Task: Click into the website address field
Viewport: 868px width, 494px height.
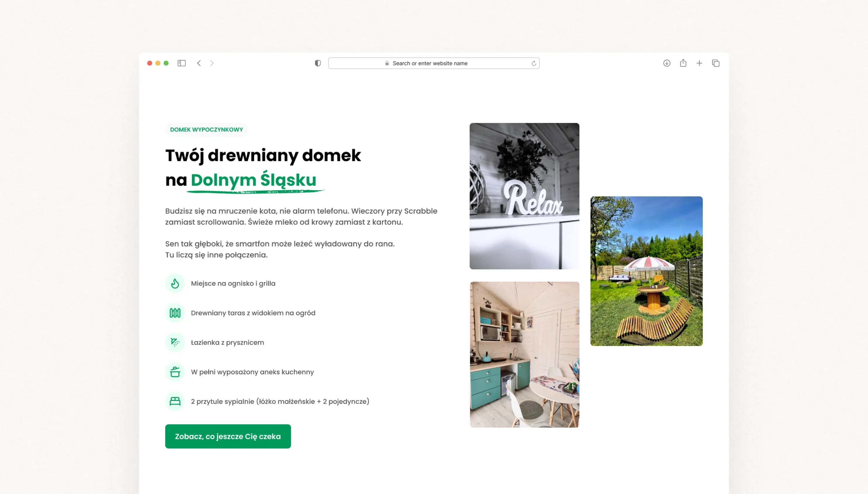Action: (x=430, y=63)
